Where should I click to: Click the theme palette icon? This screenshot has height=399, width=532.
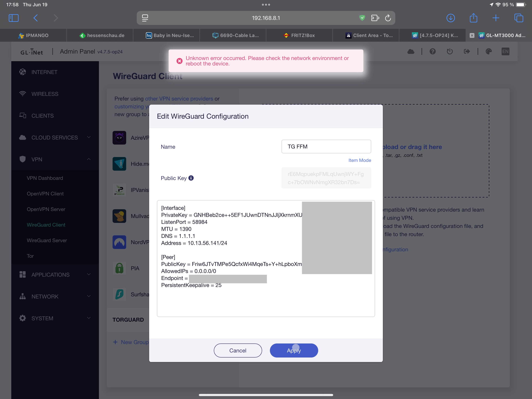click(488, 51)
